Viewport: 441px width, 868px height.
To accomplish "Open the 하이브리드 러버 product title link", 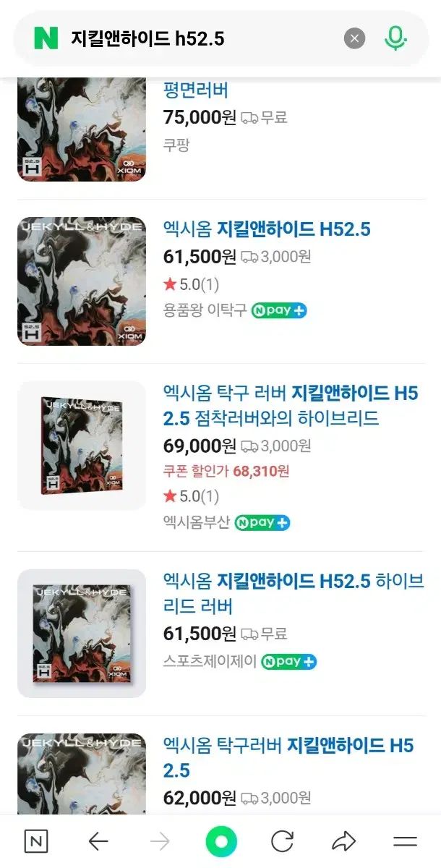I will (x=294, y=593).
